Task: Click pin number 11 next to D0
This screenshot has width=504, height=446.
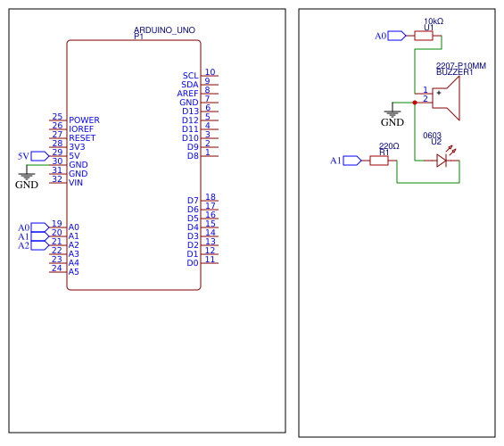Action: (210, 260)
